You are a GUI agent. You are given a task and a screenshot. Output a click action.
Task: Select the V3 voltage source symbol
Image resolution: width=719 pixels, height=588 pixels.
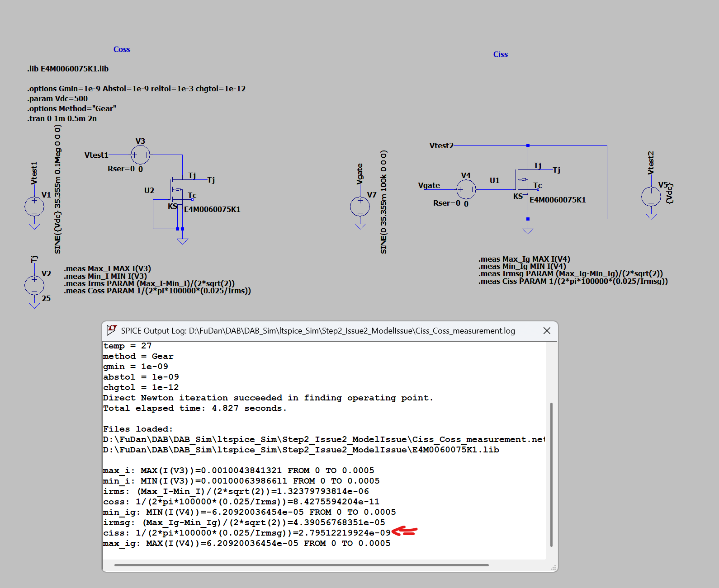pos(140,155)
